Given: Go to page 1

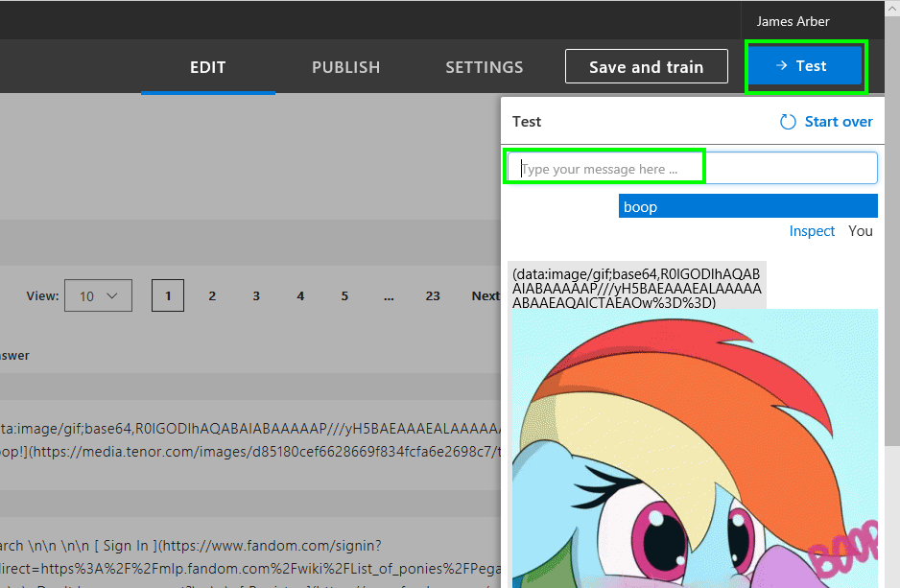Looking at the screenshot, I should click(168, 295).
